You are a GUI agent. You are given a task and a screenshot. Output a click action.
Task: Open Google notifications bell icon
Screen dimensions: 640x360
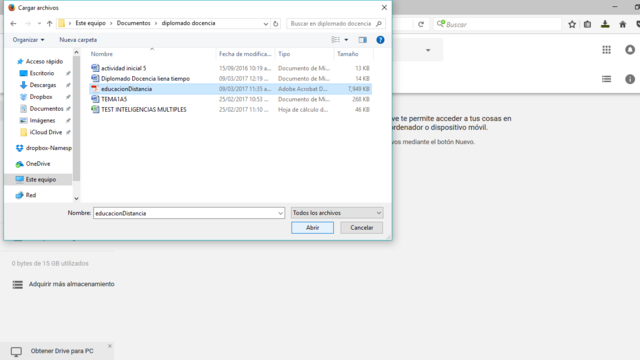click(x=630, y=50)
